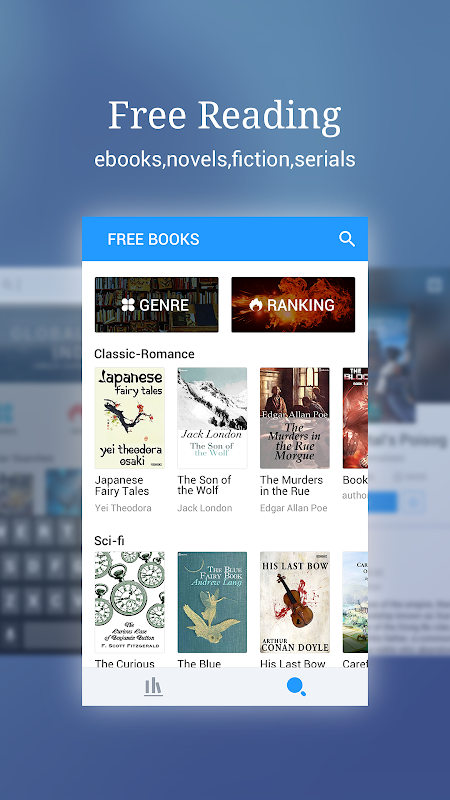Open the partially visible red book cover

(355, 418)
